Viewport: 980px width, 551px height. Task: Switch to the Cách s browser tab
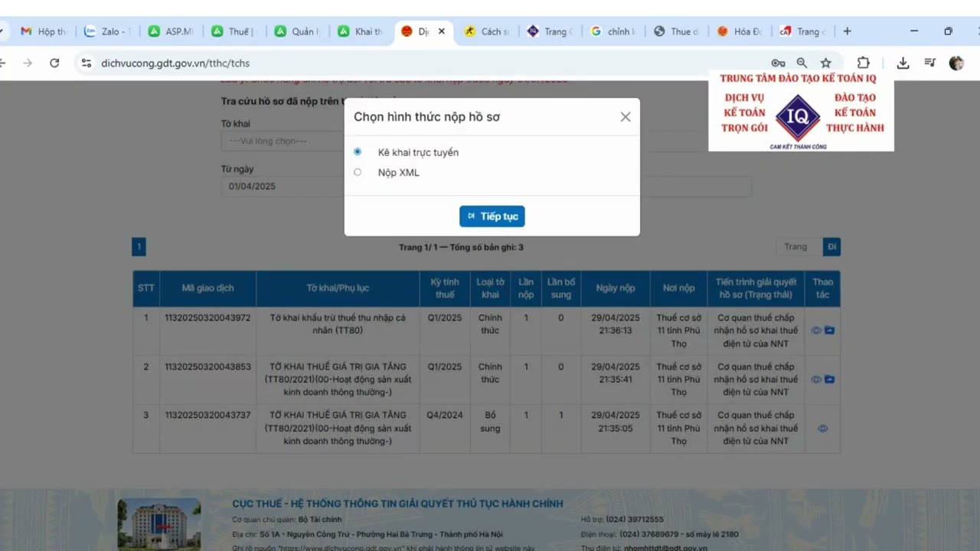point(486,31)
